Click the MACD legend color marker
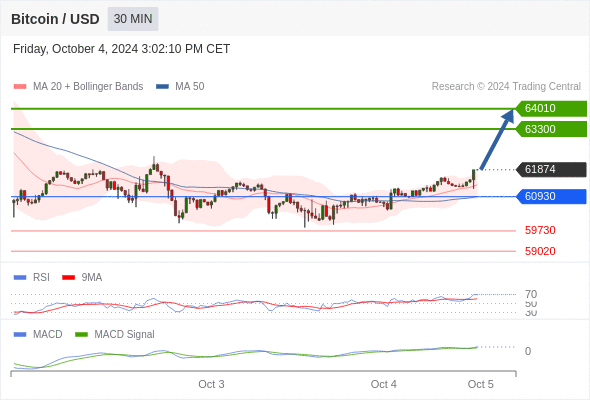Viewport: 590px width, 400px height. pyautogui.click(x=20, y=334)
